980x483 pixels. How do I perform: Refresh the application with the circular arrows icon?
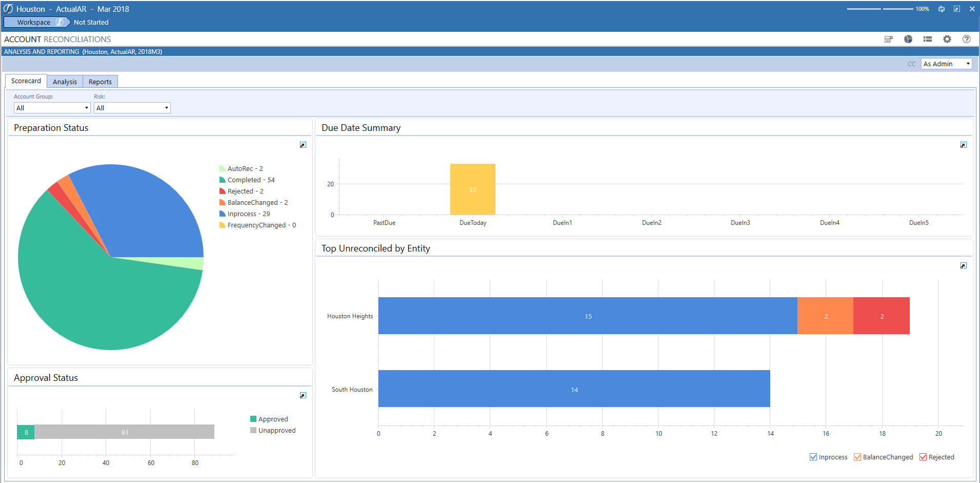tap(942, 9)
